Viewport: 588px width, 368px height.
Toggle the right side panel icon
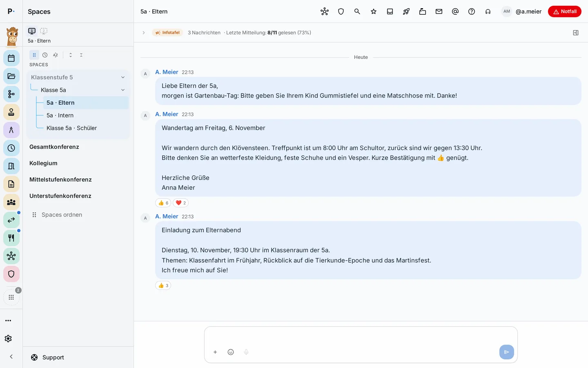click(576, 33)
